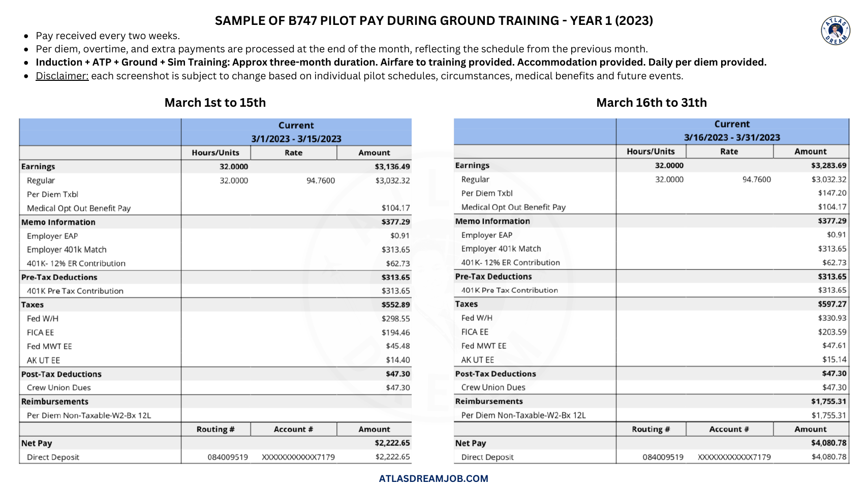The height and width of the screenshot is (488, 868).
Task: Click 'Per Diem Non-Taxable-W2-Bx 12L' in March 16-31 table
Action: [x=523, y=415]
